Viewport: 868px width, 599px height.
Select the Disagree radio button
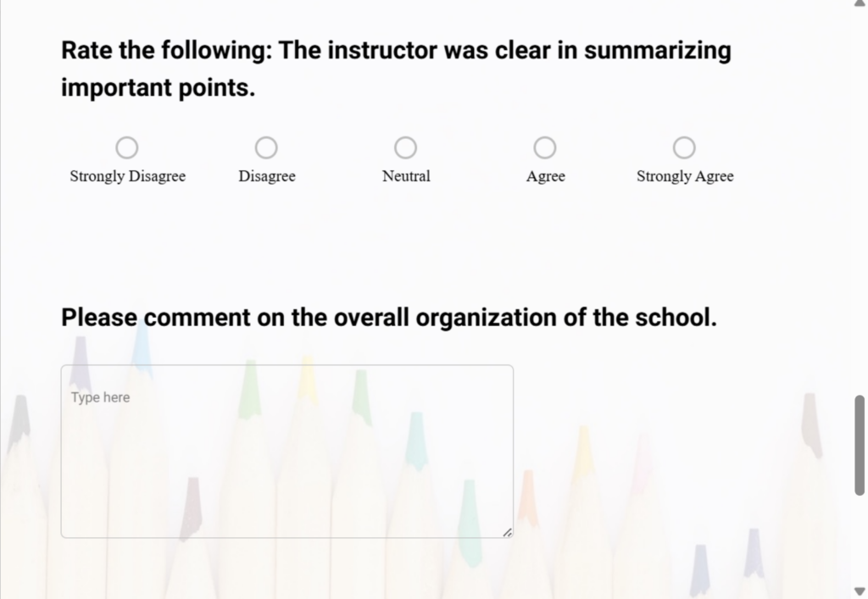[x=266, y=147]
